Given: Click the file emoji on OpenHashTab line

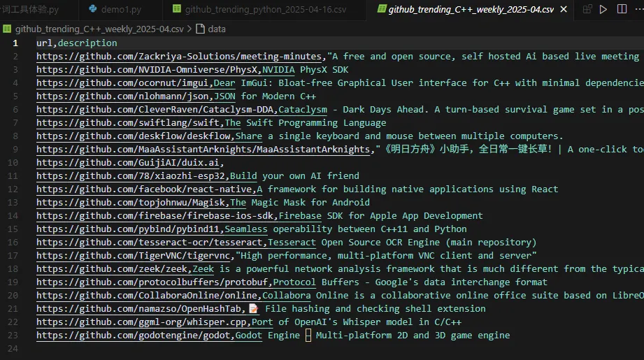Looking at the screenshot, I should tap(253, 309).
